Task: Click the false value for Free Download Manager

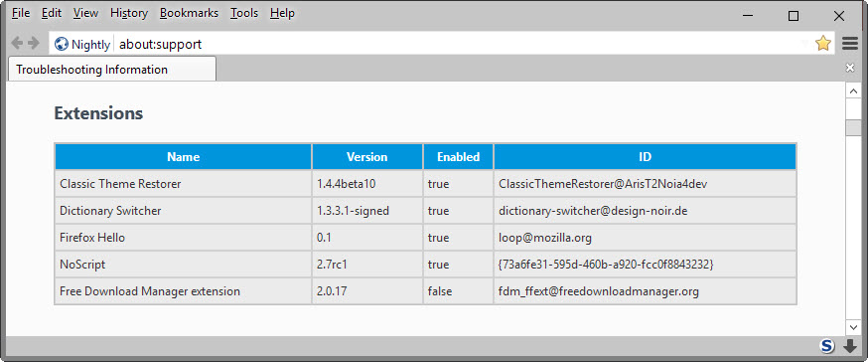Action: pyautogui.click(x=440, y=291)
